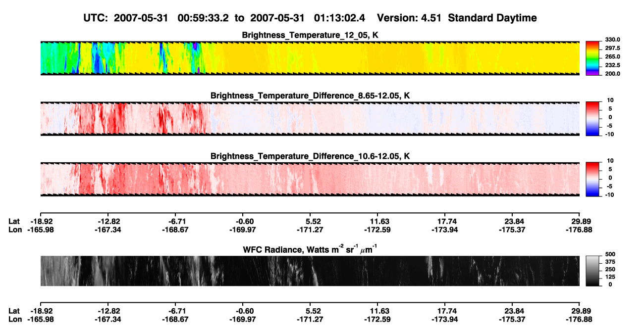Click the WFC Radiance grayscale image strip
The width and height of the screenshot is (644, 330).
[310, 271]
